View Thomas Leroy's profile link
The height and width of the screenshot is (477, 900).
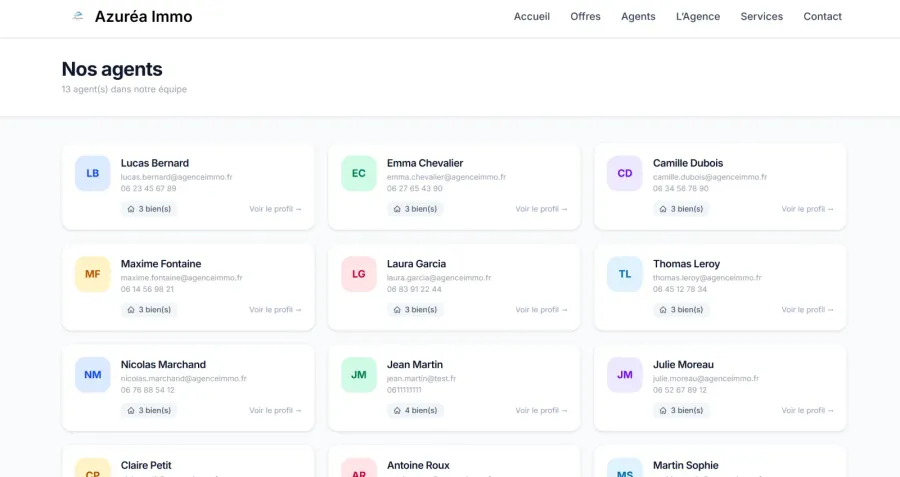(x=808, y=309)
